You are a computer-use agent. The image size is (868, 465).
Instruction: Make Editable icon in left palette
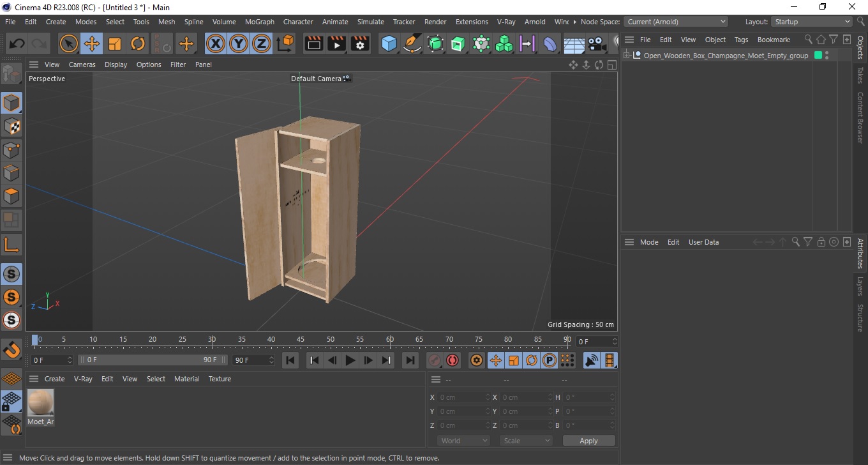tap(11, 75)
